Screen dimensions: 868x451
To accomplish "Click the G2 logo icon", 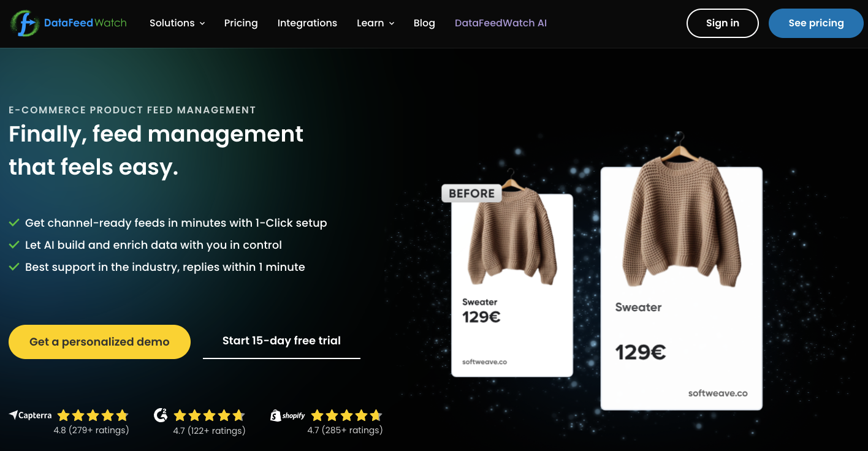I will pos(161,415).
